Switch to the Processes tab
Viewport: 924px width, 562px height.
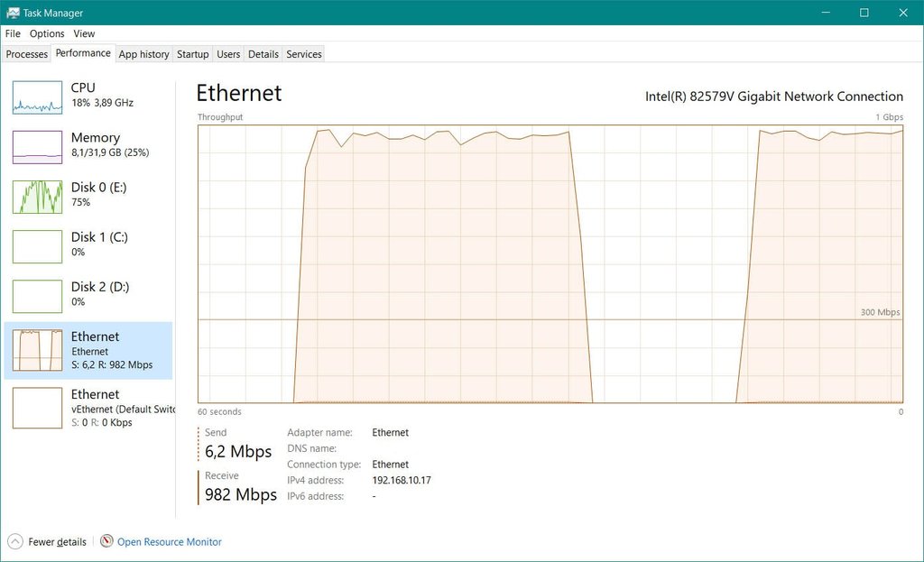27,54
